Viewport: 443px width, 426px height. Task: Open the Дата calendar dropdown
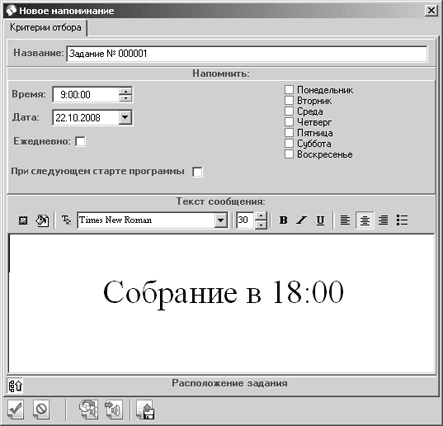[125, 117]
